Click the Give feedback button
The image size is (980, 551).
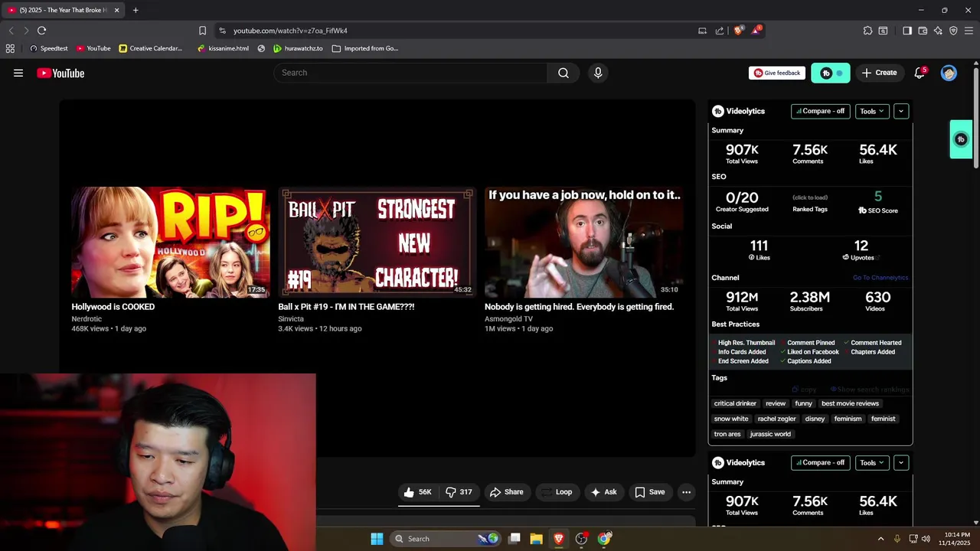coord(777,73)
